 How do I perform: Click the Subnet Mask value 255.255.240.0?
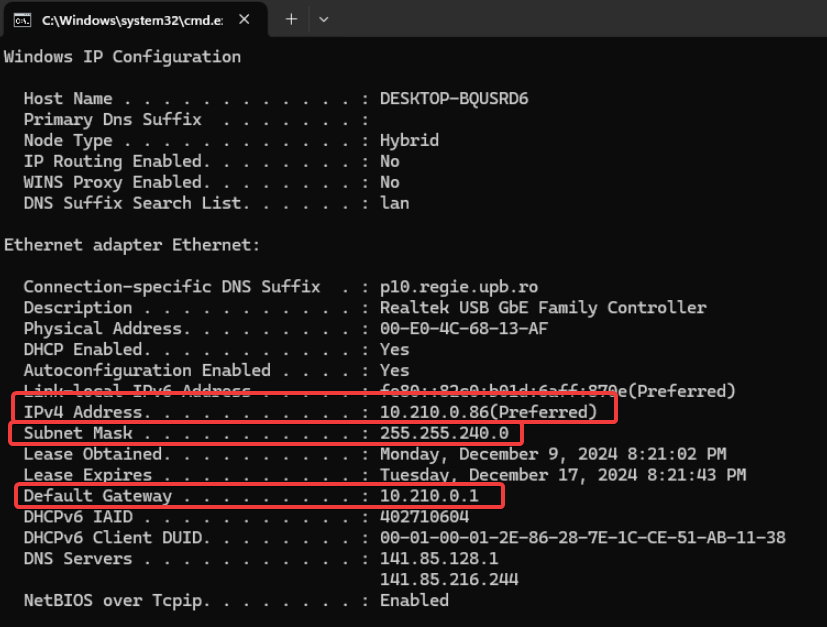tap(444, 433)
